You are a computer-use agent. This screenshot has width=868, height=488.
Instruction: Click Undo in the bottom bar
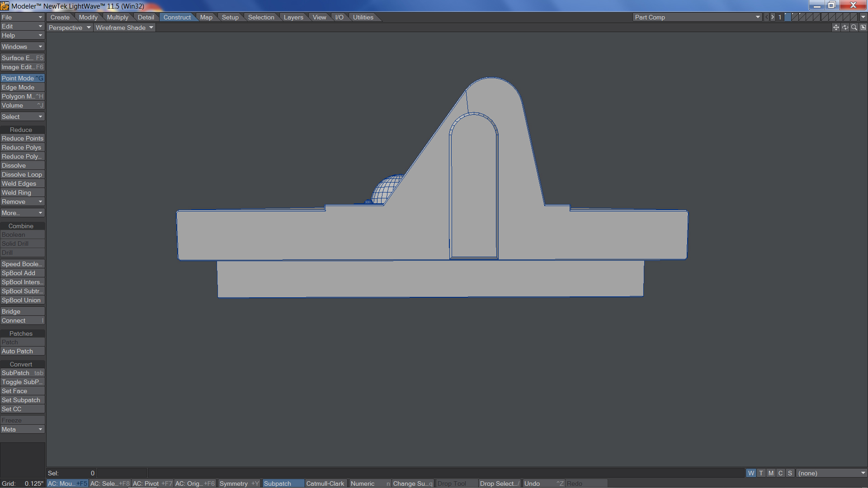[543, 483]
